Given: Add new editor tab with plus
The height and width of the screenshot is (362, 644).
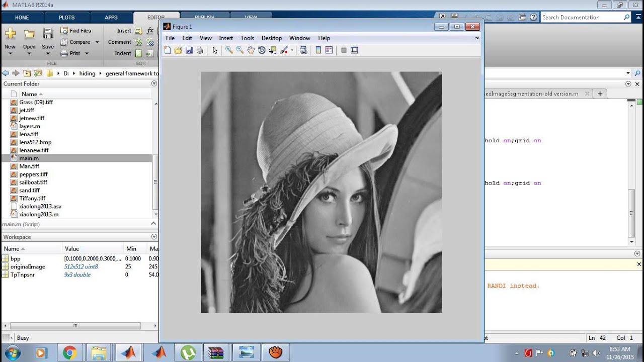Looking at the screenshot, I should [x=600, y=94].
